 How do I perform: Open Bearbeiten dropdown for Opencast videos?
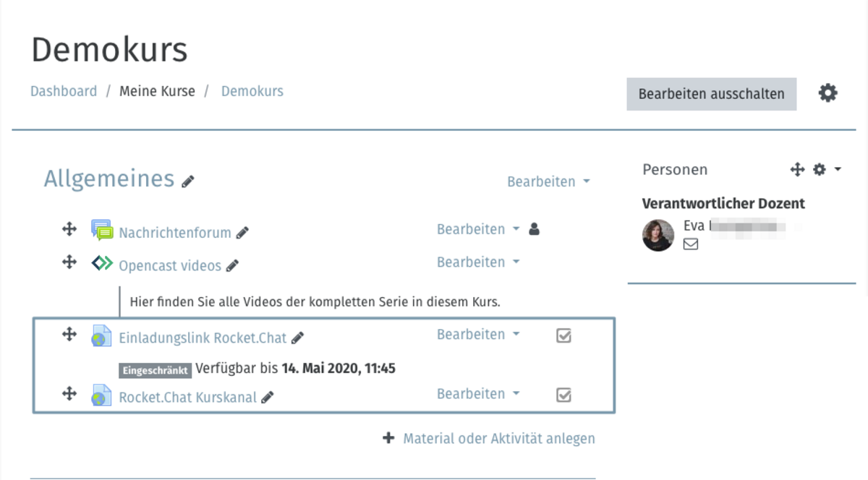click(x=478, y=262)
